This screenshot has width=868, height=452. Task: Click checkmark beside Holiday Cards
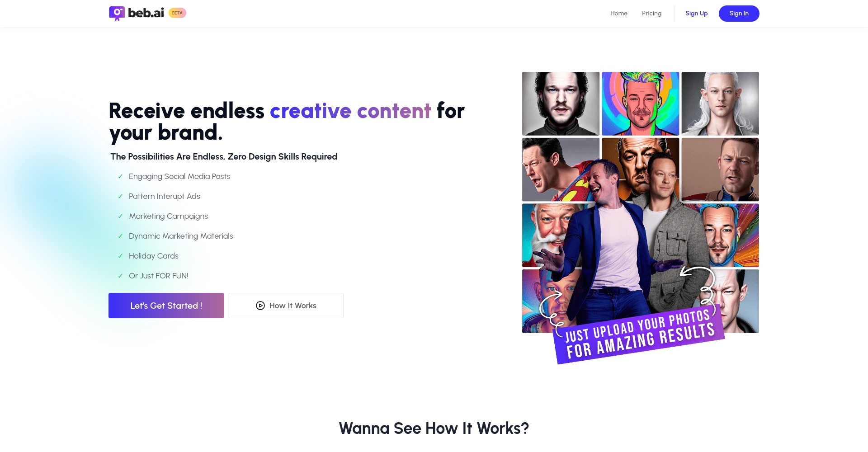pyautogui.click(x=120, y=256)
